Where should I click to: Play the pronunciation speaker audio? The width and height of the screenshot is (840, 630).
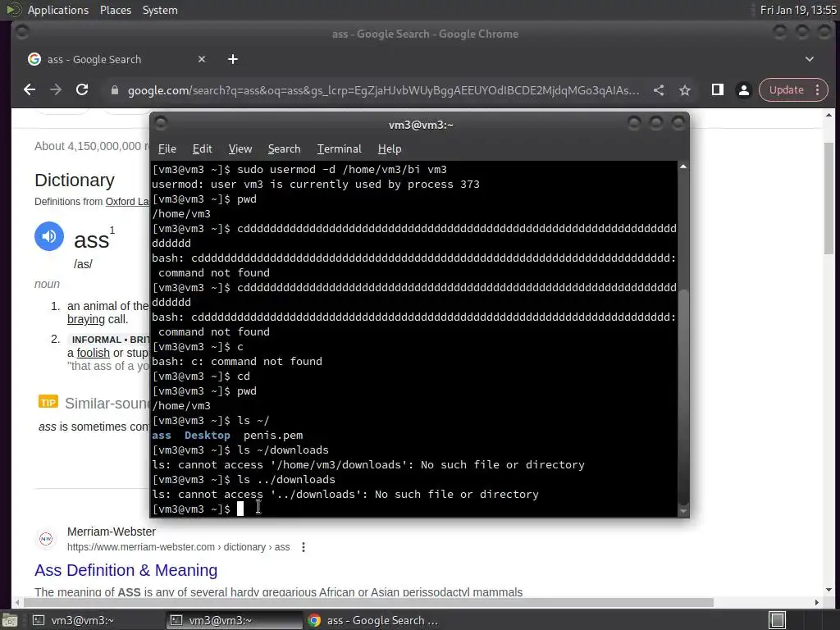pyautogui.click(x=49, y=236)
